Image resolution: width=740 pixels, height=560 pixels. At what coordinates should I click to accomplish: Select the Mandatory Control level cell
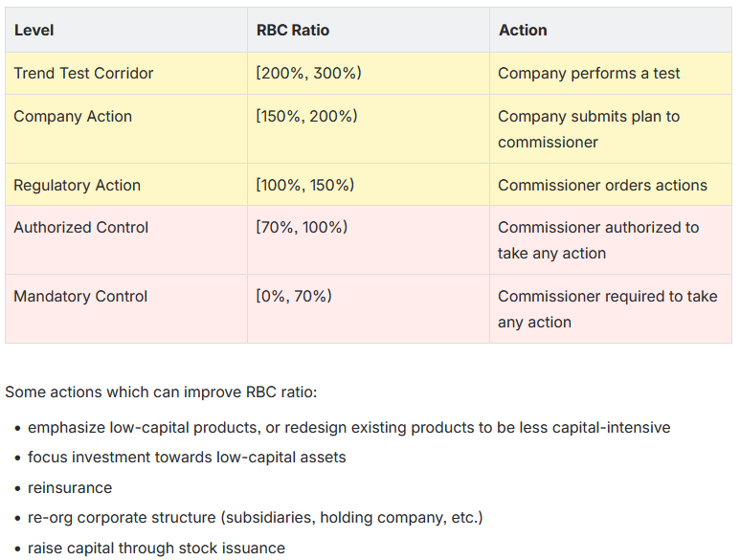tap(80, 296)
